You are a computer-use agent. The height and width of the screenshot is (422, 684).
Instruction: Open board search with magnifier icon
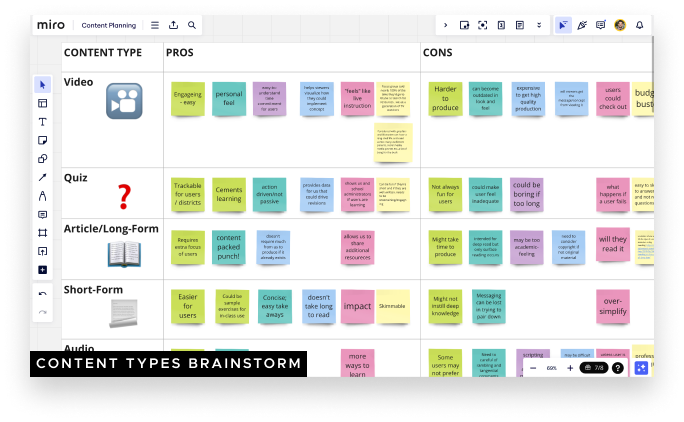[192, 25]
